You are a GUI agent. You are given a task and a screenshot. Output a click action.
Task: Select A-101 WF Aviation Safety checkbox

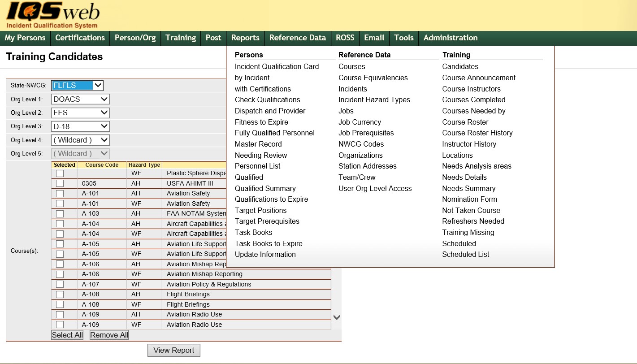[60, 204]
